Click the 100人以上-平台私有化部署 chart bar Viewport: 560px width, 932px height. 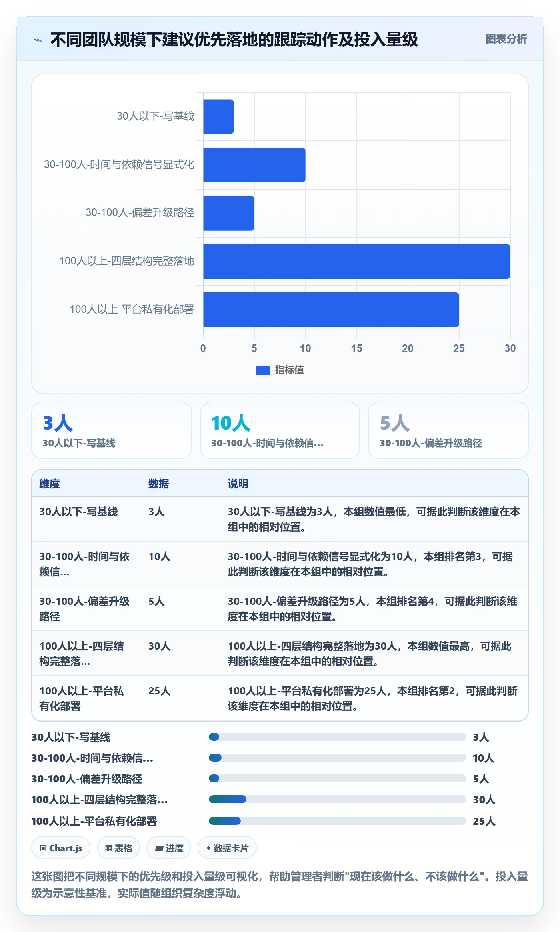point(331,310)
